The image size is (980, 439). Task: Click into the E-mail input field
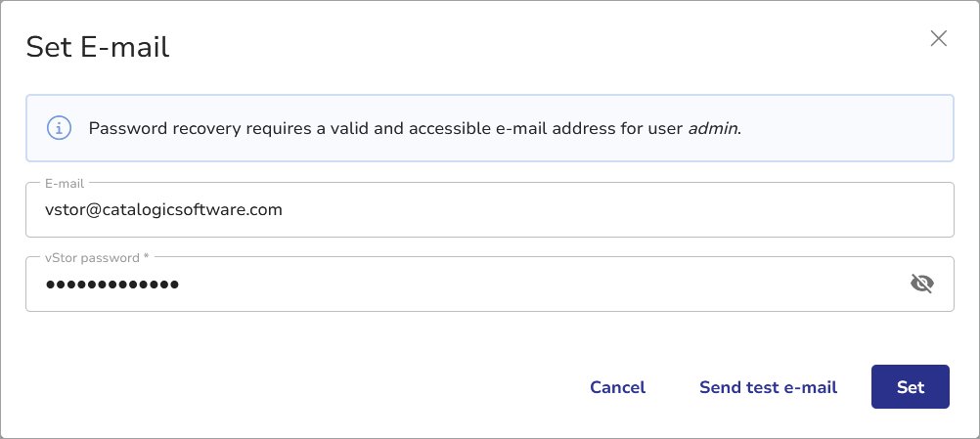click(x=489, y=209)
